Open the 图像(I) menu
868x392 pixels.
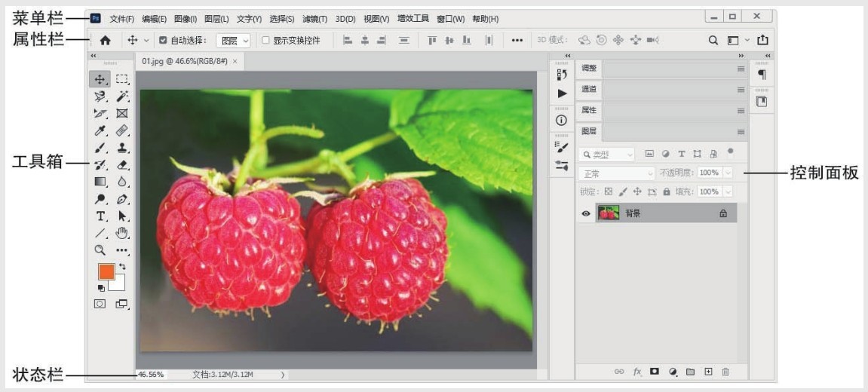tap(186, 19)
